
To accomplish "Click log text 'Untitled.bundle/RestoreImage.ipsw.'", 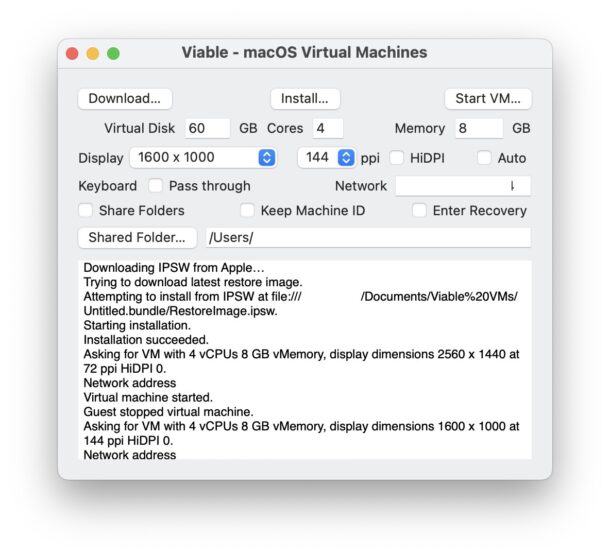I will pos(181,311).
